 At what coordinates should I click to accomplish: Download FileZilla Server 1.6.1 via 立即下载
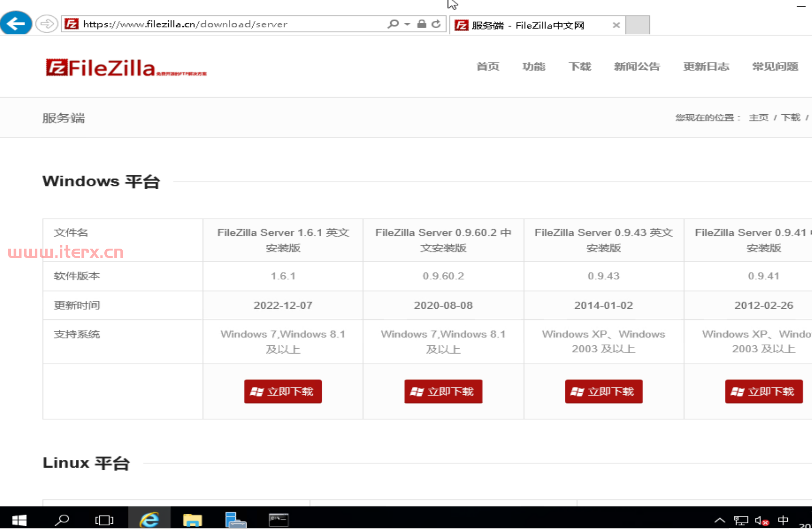(x=283, y=391)
